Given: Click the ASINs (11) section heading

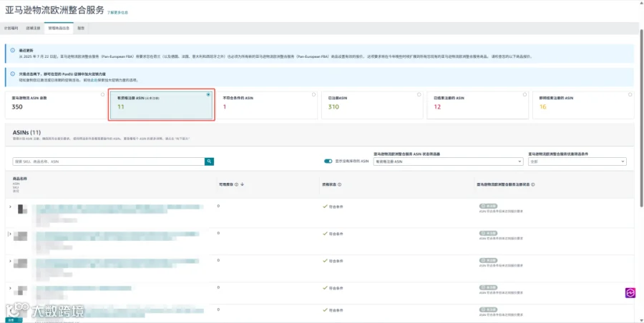Looking at the screenshot, I should click(26, 133).
